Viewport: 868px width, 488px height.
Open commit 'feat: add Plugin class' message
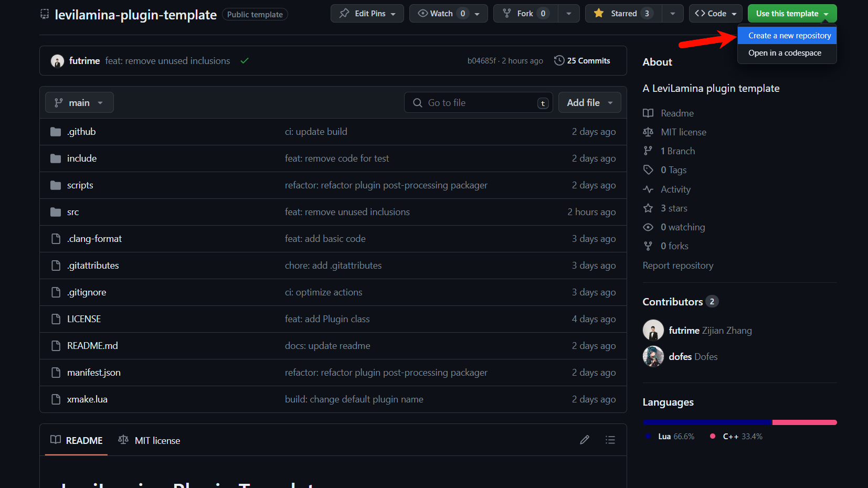pos(327,319)
